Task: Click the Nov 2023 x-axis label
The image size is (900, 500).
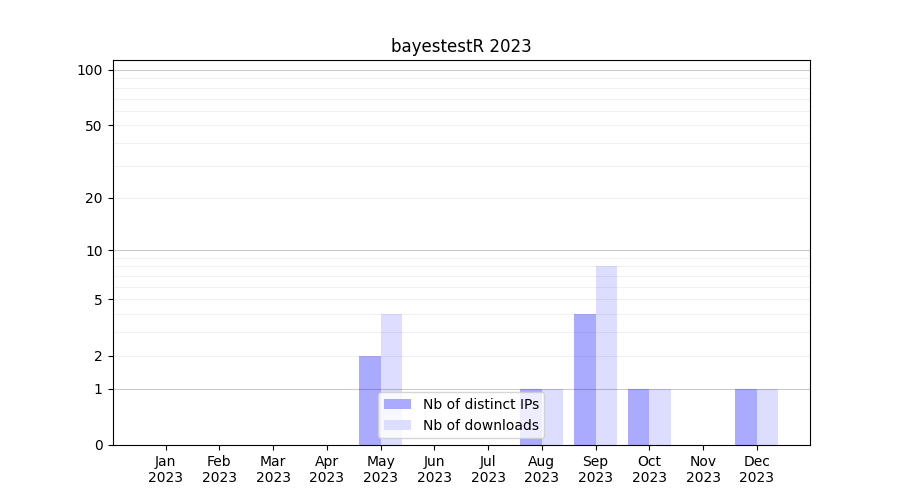Action: pos(703,469)
